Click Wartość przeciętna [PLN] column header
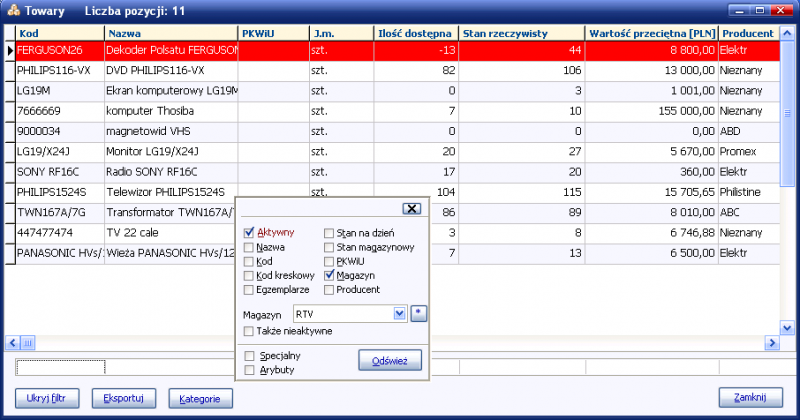800x420 pixels. [652, 33]
